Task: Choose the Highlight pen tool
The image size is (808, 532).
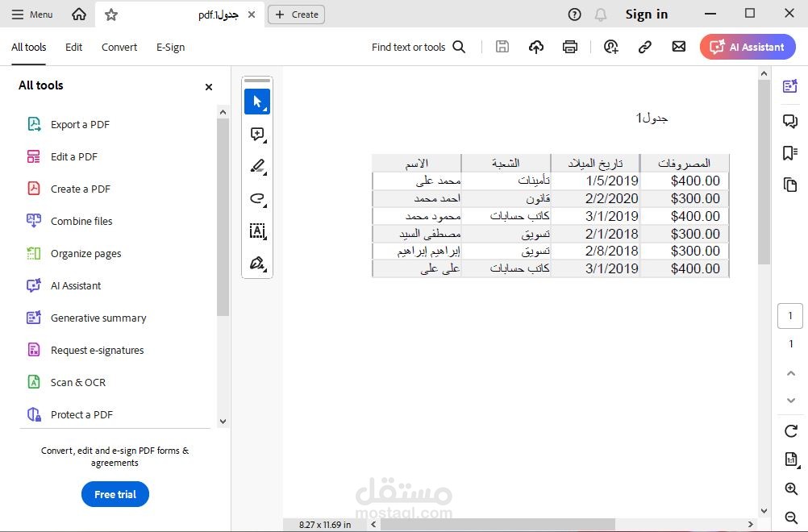Action: [257, 166]
